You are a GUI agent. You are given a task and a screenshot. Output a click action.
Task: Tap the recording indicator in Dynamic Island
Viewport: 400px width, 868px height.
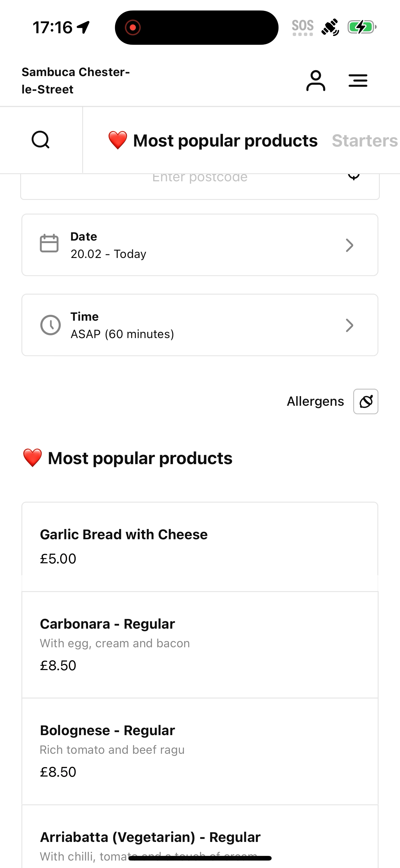click(133, 27)
